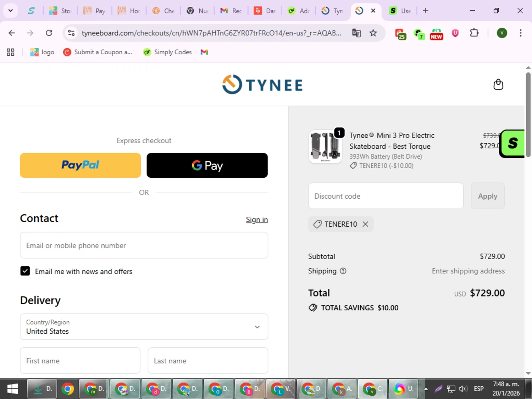This screenshot has width=532, height=399.
Task: Switch to the Pay tab
Action: click(x=95, y=11)
